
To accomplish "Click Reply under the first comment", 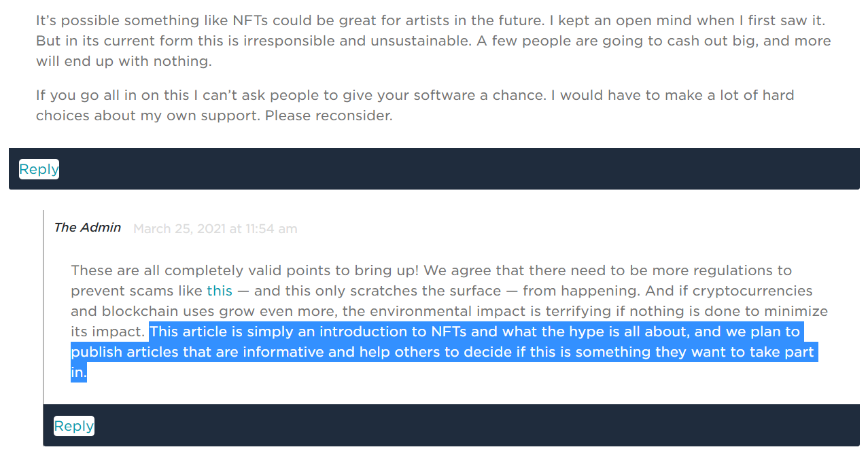I will point(39,169).
